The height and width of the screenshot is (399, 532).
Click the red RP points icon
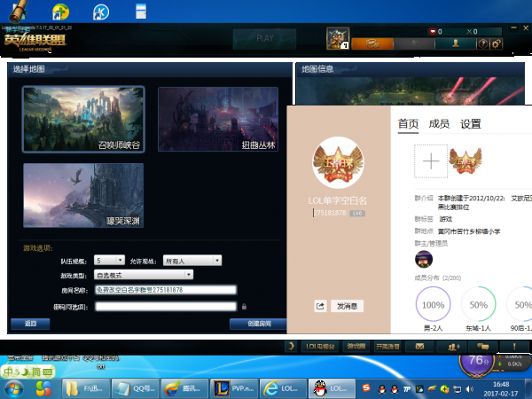(433, 32)
